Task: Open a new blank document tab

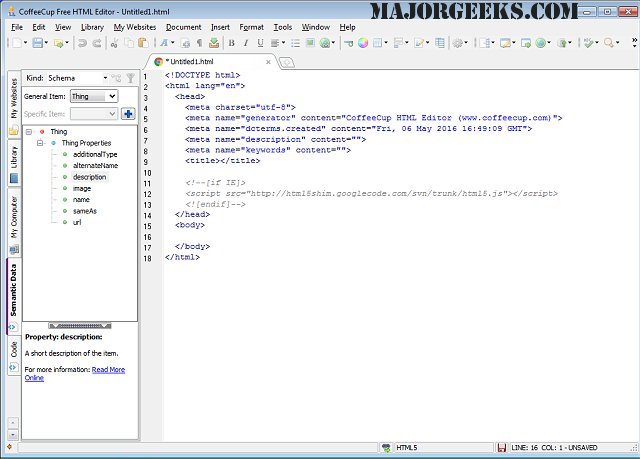Action: click(x=287, y=62)
